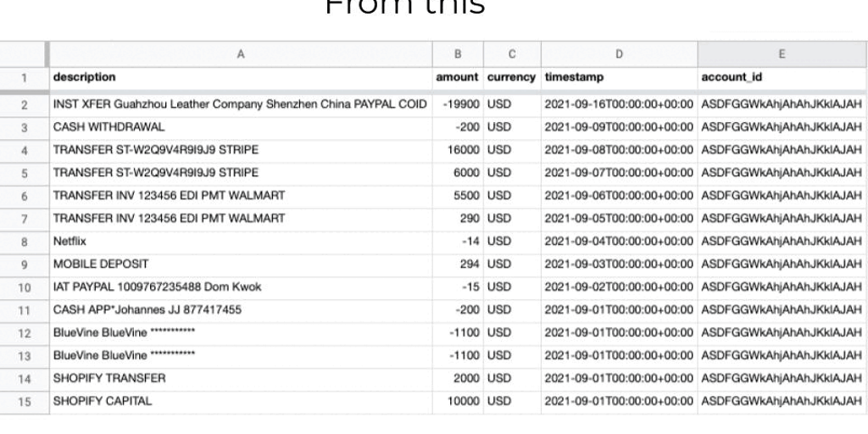Select the "amount" header cell
The width and height of the screenshot is (868, 434).
pyautogui.click(x=458, y=77)
